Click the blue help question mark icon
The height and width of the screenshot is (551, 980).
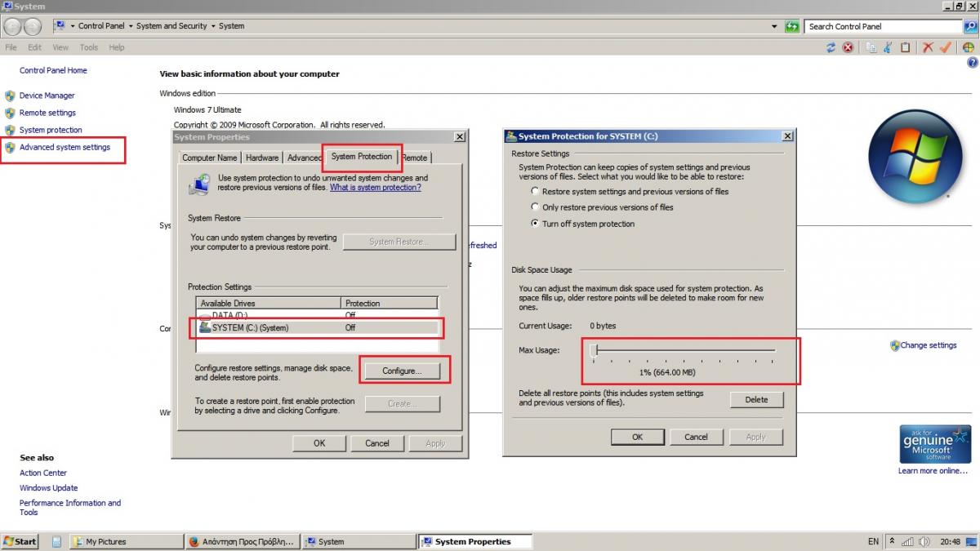[x=972, y=62]
